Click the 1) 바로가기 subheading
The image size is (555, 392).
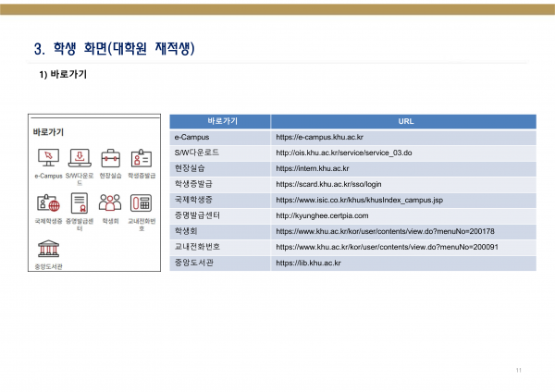point(63,75)
